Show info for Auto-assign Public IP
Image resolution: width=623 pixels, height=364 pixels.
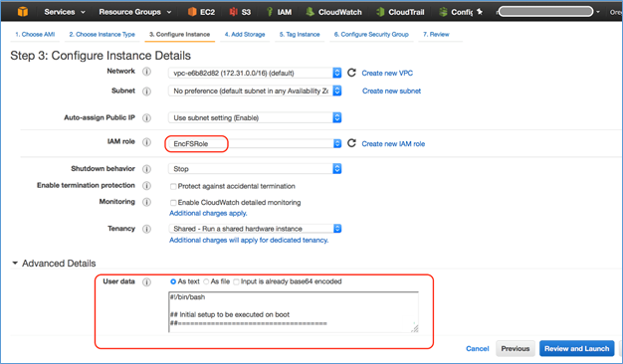pos(146,118)
